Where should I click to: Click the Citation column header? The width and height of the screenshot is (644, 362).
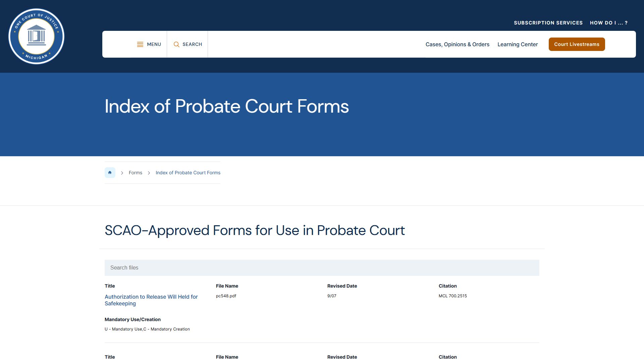(447, 286)
